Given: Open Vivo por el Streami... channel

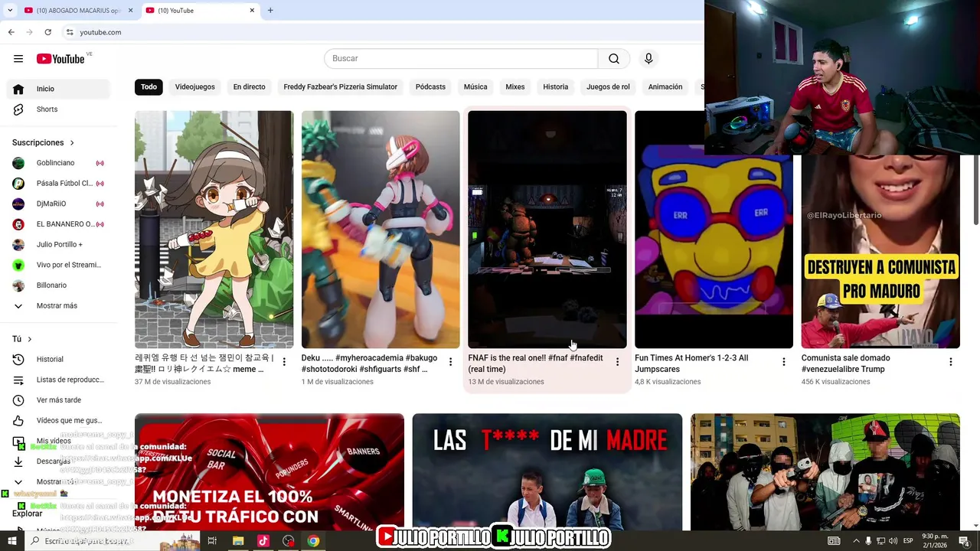Looking at the screenshot, I should click(58, 265).
